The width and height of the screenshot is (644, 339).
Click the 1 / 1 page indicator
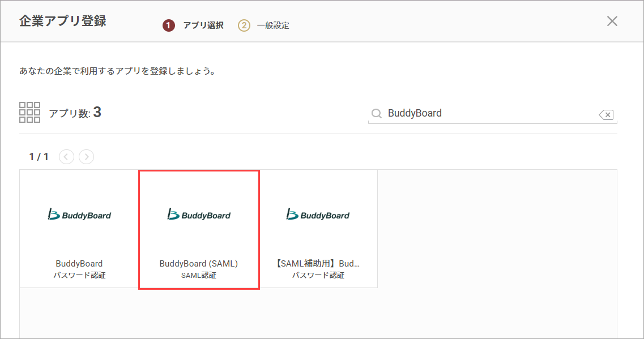pyautogui.click(x=39, y=157)
